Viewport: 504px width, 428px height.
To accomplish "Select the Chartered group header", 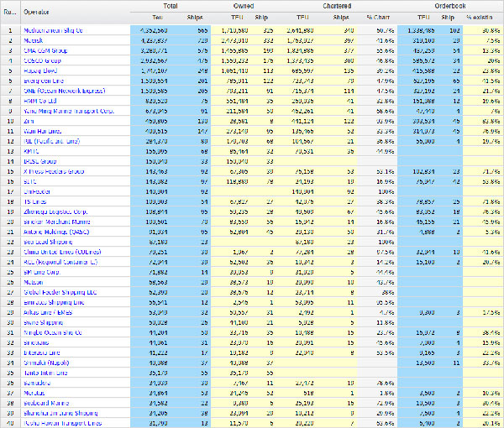I will (337, 6).
